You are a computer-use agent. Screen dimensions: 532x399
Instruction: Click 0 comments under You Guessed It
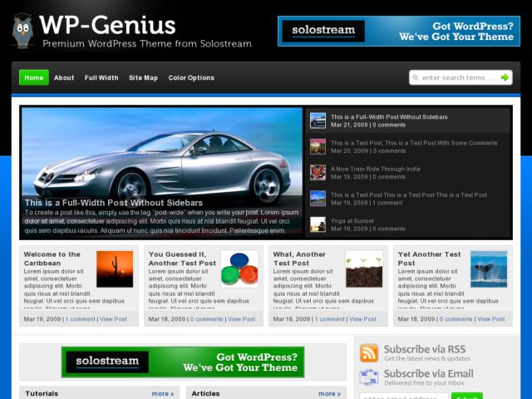tap(207, 319)
